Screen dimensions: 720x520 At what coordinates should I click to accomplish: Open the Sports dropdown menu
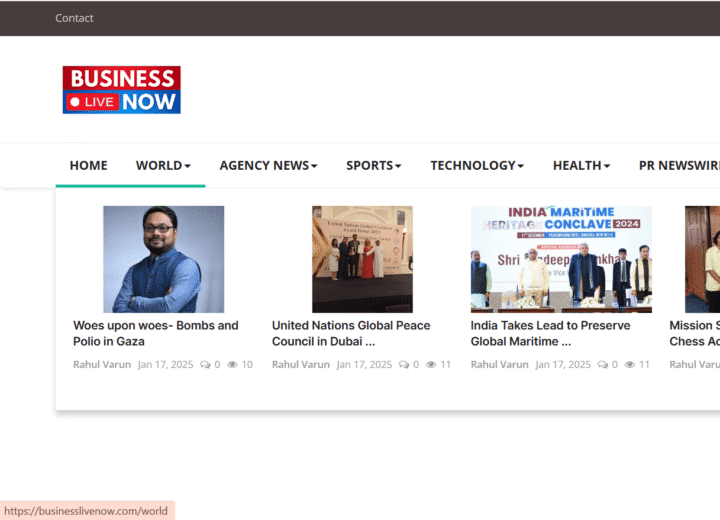[373, 166]
